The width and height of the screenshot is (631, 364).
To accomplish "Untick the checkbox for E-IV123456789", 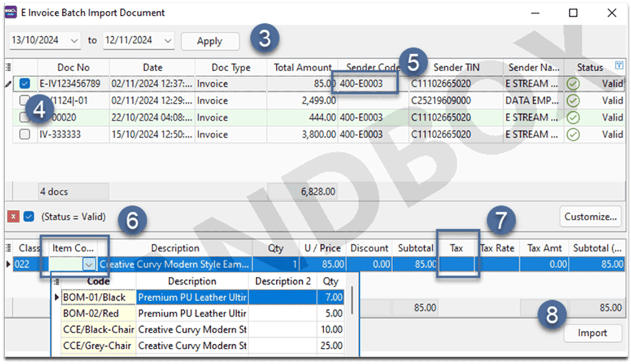I will [x=25, y=83].
